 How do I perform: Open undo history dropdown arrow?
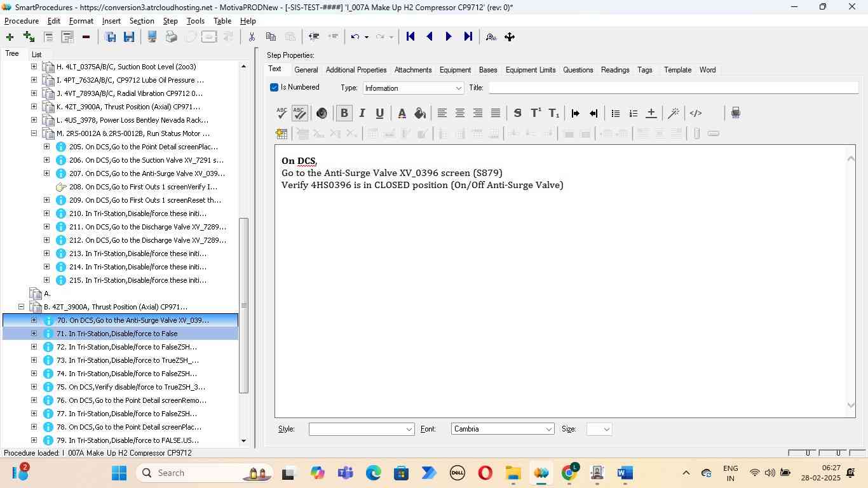pyautogui.click(x=367, y=37)
